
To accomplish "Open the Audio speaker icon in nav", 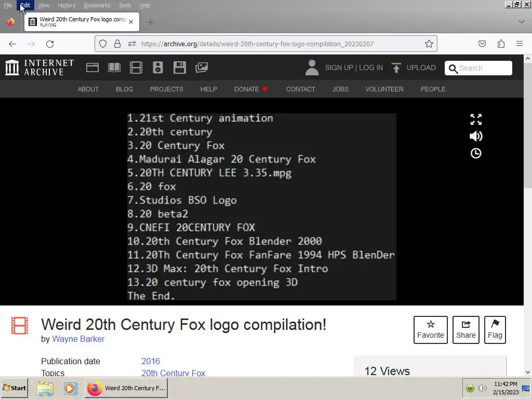I will point(158,68).
